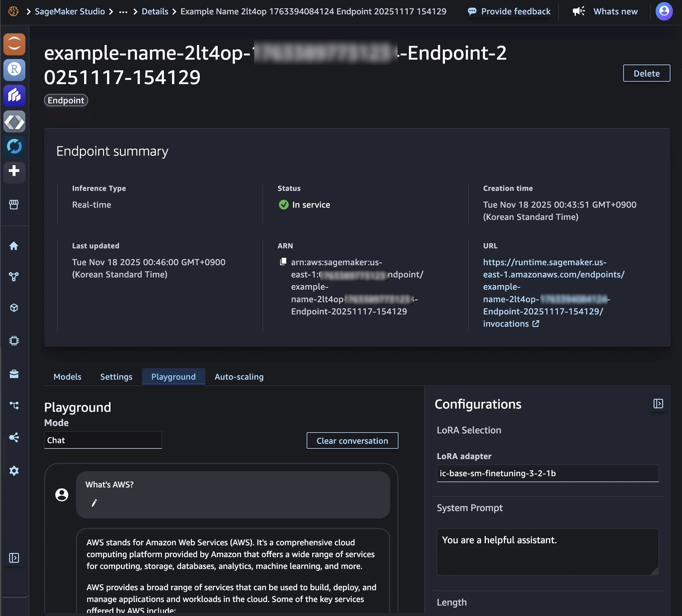Click the Delete endpoint button

(646, 73)
